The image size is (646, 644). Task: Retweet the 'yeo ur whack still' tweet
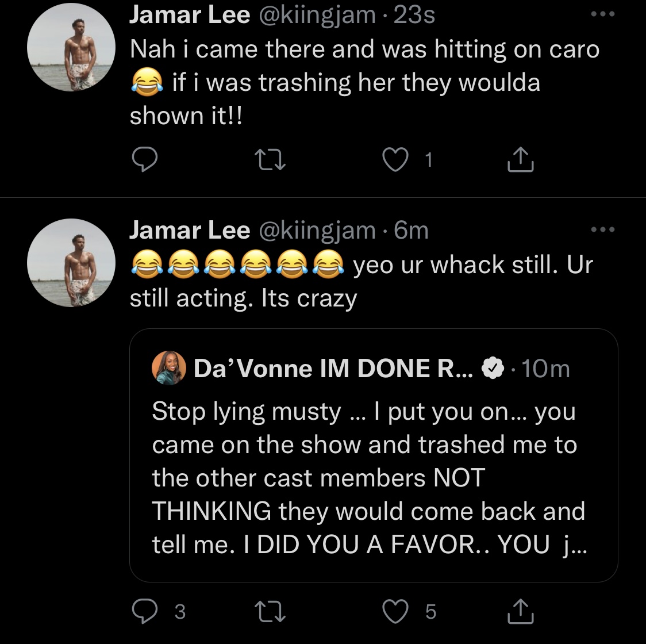pyautogui.click(x=270, y=611)
